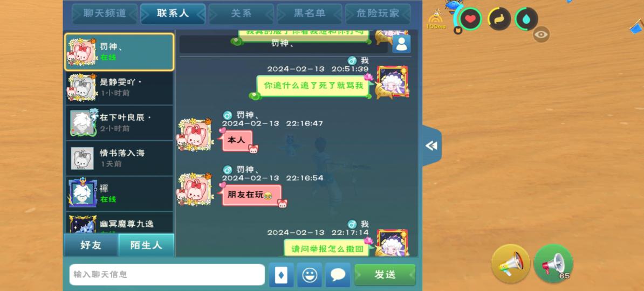Click the green 发送 send button
Image resolution: width=644 pixels, height=291 pixels.
[385, 275]
